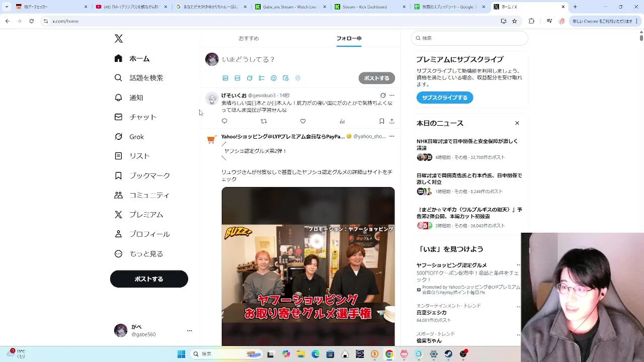Image resolution: width=644 pixels, height=362 pixels.
Task: Open プロフィール in the left sidebar
Action: 142,234
